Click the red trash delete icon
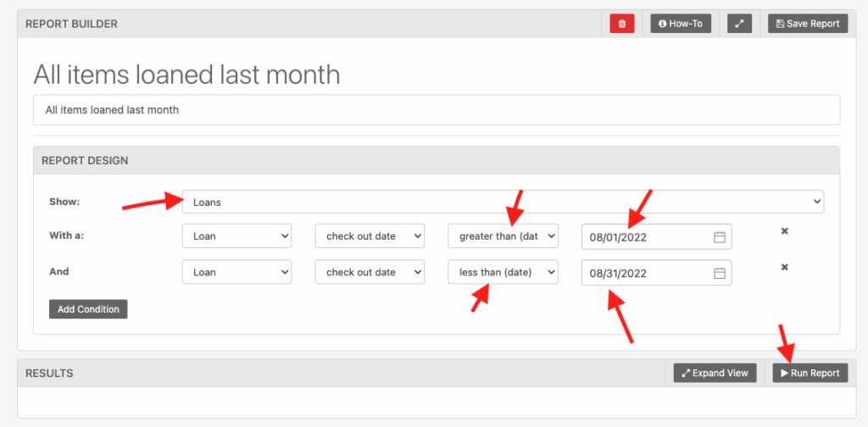 (621, 24)
